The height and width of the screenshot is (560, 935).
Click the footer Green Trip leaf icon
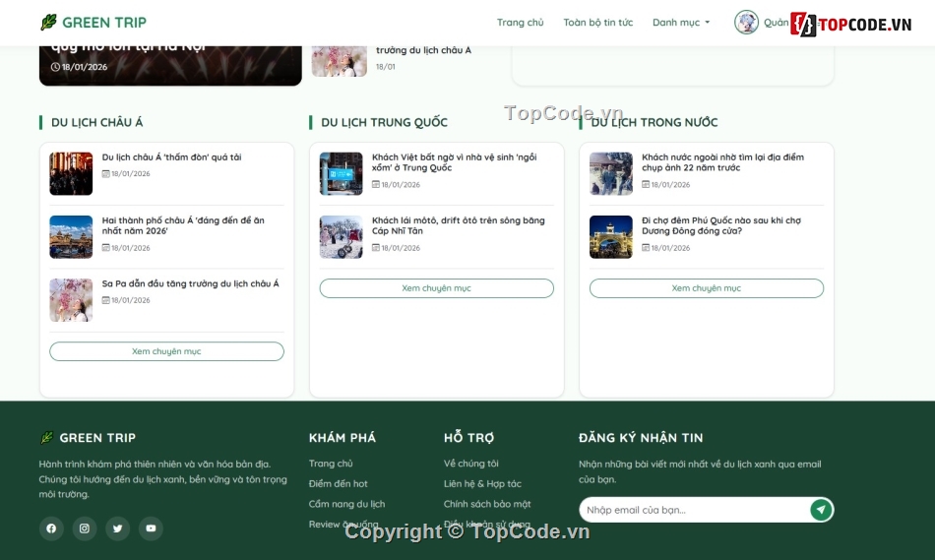[46, 438]
